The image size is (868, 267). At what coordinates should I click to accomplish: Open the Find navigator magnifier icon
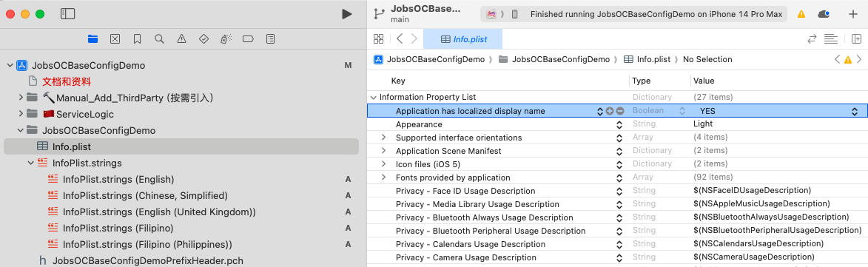159,38
